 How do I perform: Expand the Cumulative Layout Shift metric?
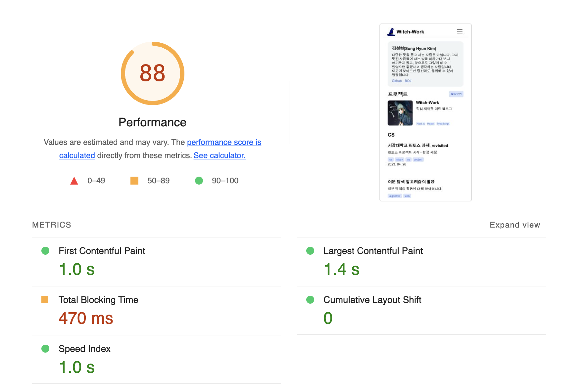pos(372,300)
